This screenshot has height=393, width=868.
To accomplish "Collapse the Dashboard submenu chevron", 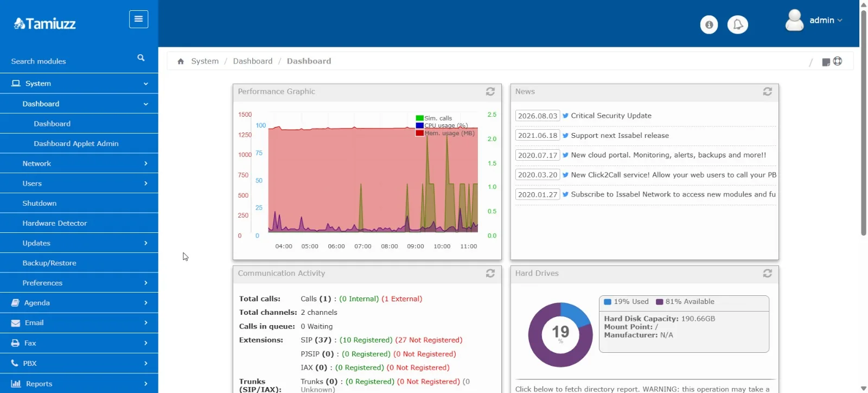I will click(x=146, y=104).
